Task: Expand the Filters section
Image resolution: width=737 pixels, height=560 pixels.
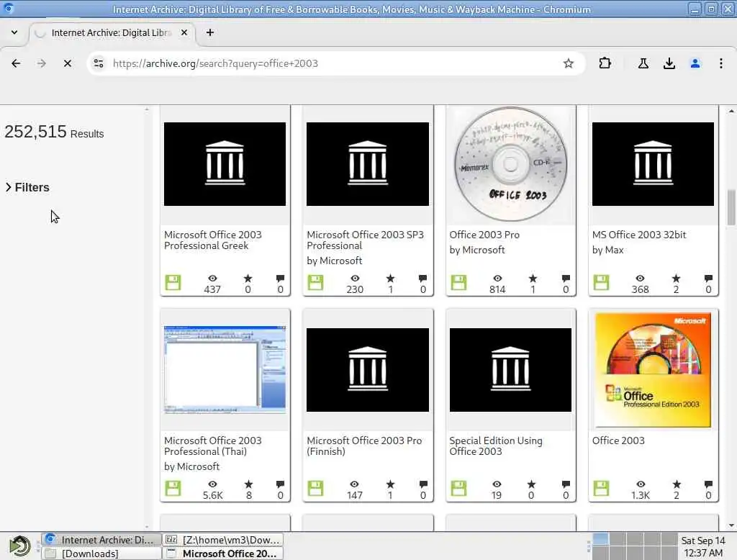Action: pos(27,187)
